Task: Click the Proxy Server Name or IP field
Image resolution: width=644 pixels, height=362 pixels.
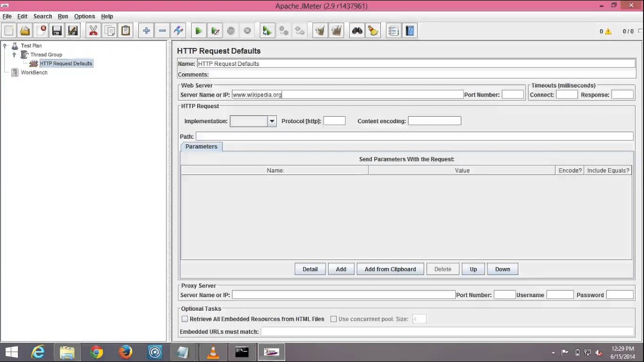Action: (344, 295)
